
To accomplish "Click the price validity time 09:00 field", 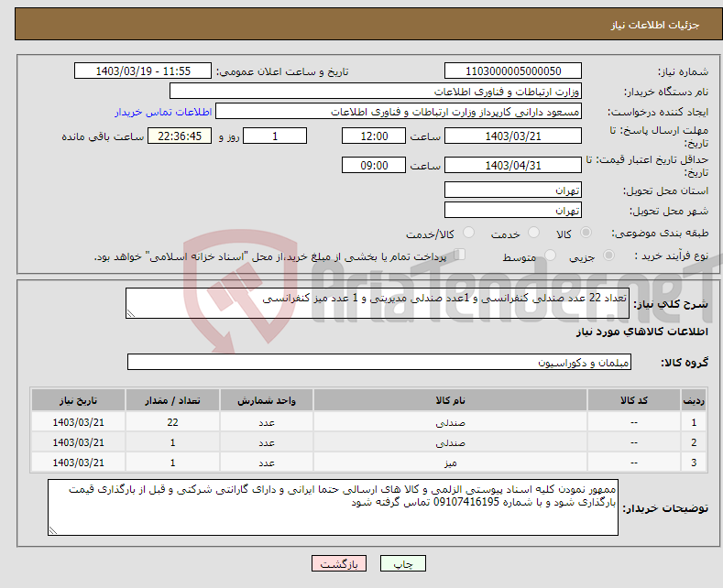I will click(x=374, y=165).
